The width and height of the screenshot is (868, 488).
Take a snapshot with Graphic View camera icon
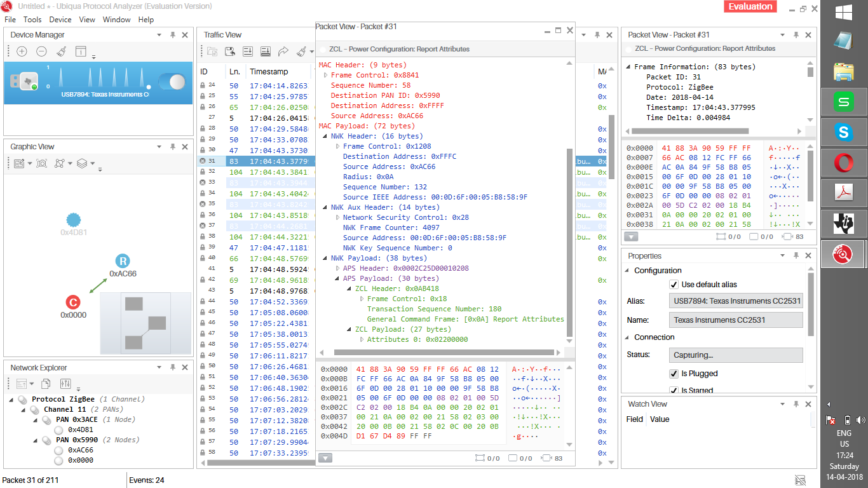(41, 163)
